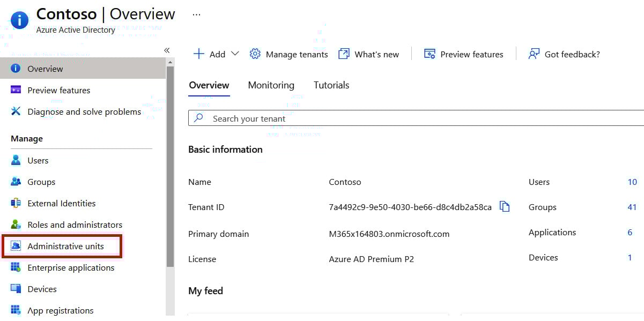Click the Add button label
The image size is (644, 321).
pos(217,54)
